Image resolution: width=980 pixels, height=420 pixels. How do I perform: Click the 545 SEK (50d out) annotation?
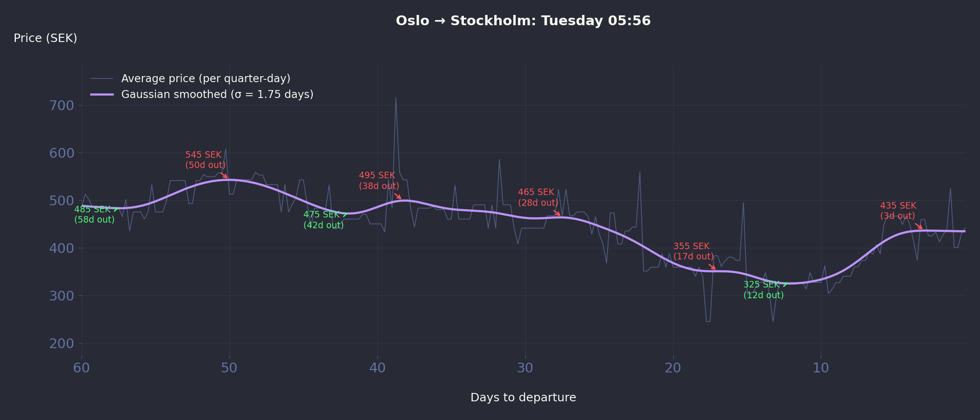coord(205,160)
